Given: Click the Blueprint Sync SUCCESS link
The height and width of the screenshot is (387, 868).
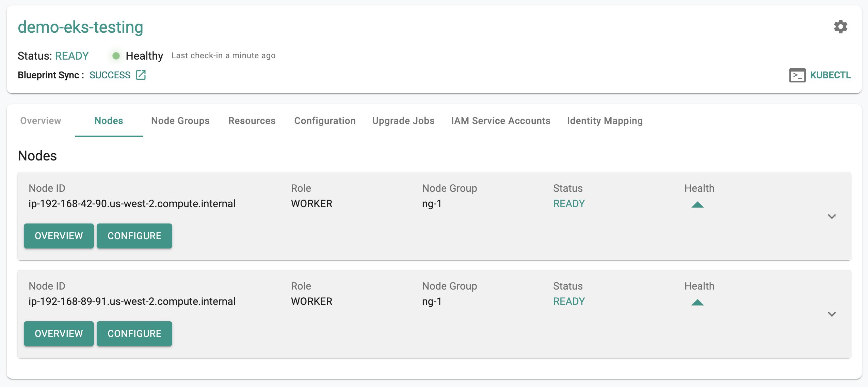Looking at the screenshot, I should [x=110, y=75].
